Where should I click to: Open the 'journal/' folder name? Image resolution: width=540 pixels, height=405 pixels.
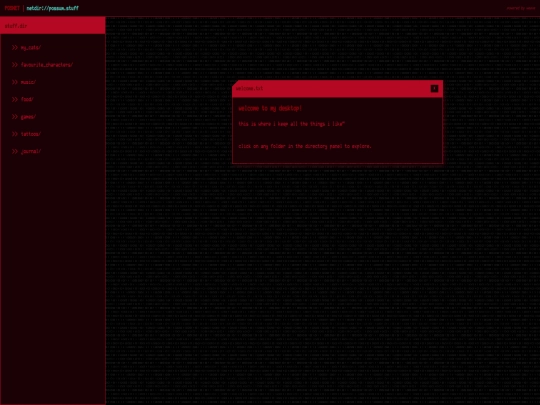pos(31,151)
